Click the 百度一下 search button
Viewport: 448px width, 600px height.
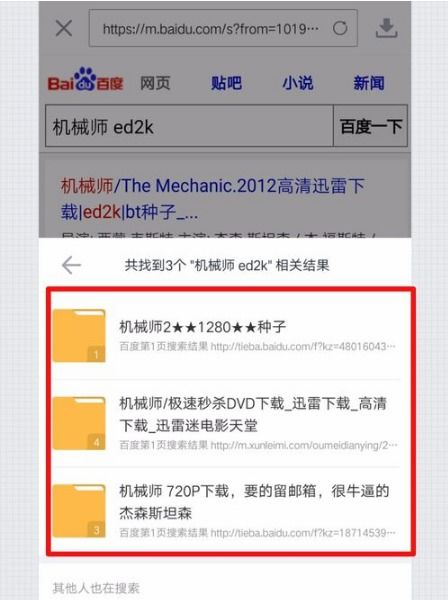coord(370,126)
